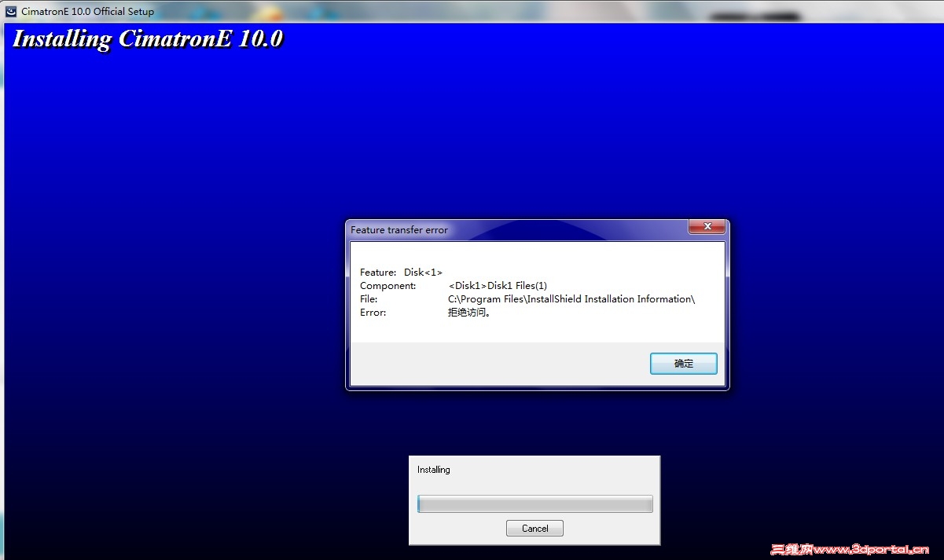Close the Feature transfer error dialog

coord(707,227)
